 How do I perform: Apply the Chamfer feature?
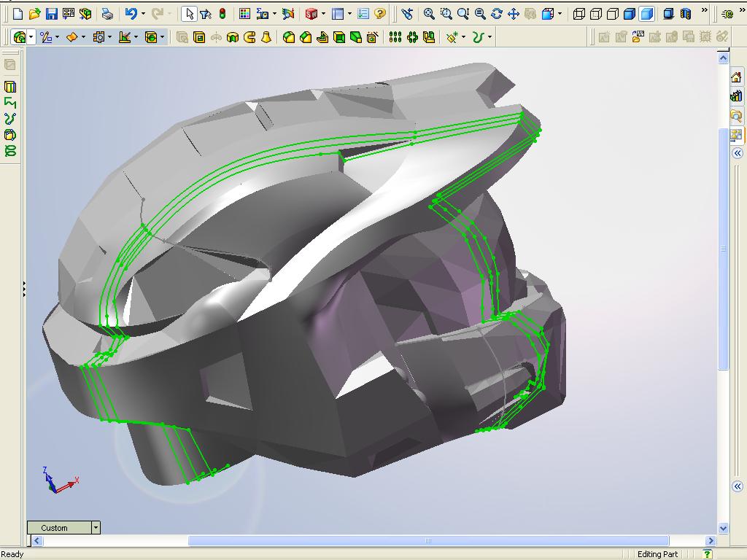tap(306, 36)
